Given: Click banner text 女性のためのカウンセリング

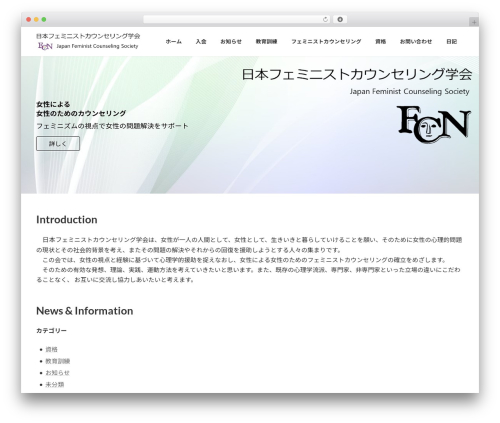Looking at the screenshot, I should click(81, 113).
